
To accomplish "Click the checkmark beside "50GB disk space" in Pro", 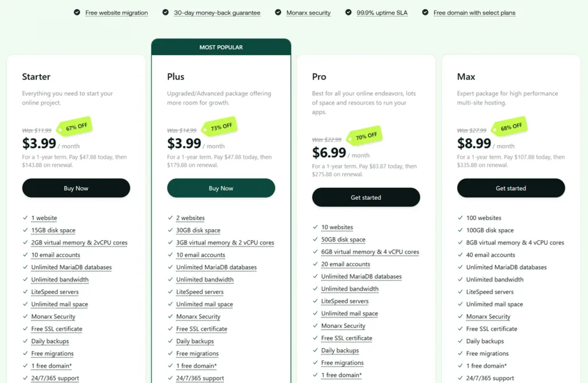I will (315, 239).
